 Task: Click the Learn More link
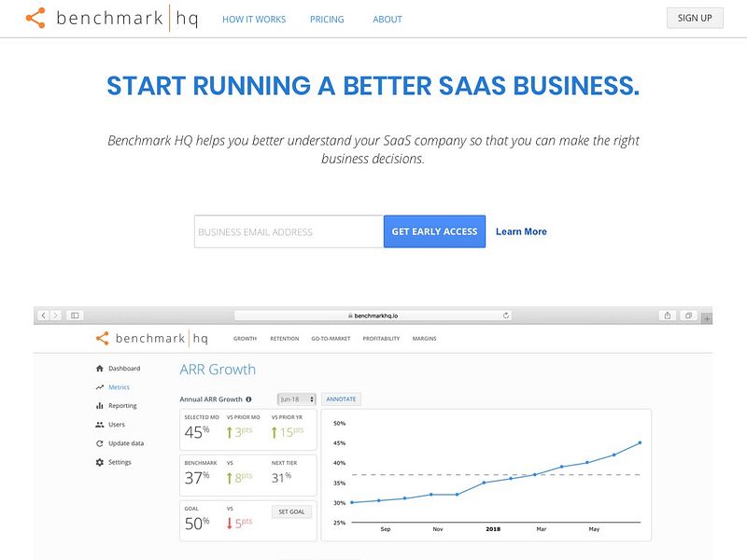point(520,231)
